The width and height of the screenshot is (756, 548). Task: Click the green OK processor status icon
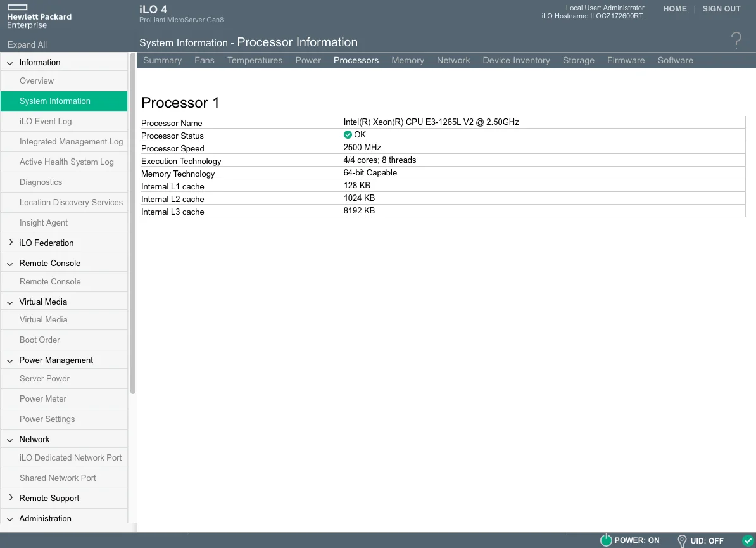tap(348, 134)
